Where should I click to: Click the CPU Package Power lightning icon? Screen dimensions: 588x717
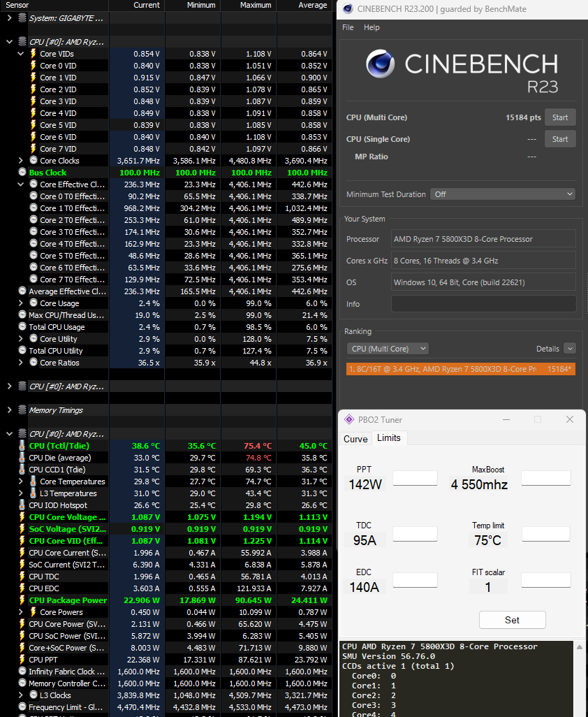[x=22, y=600]
